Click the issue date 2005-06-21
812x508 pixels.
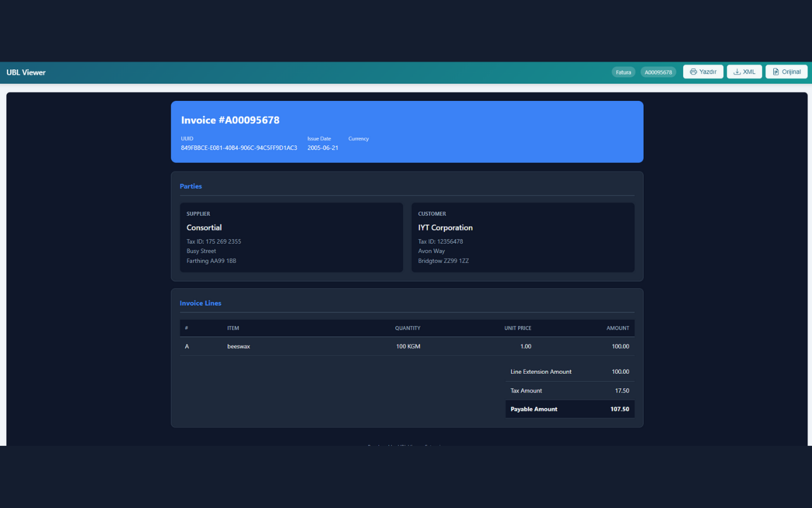(323, 148)
